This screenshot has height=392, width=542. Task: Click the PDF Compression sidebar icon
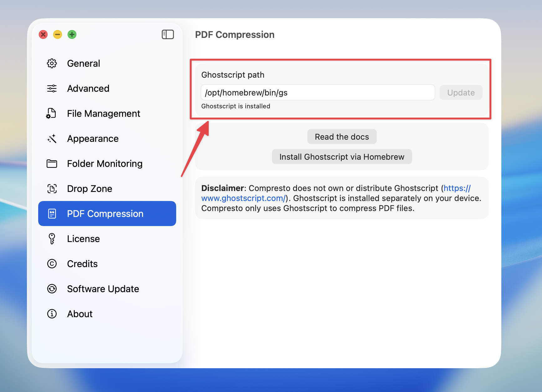(x=52, y=214)
